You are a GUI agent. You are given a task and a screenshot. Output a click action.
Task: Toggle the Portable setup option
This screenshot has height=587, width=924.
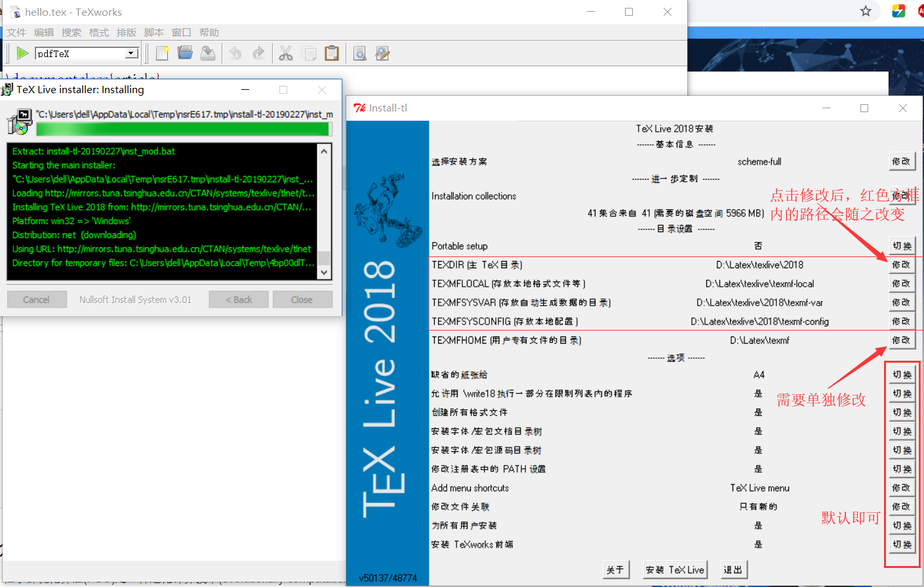[902, 245]
